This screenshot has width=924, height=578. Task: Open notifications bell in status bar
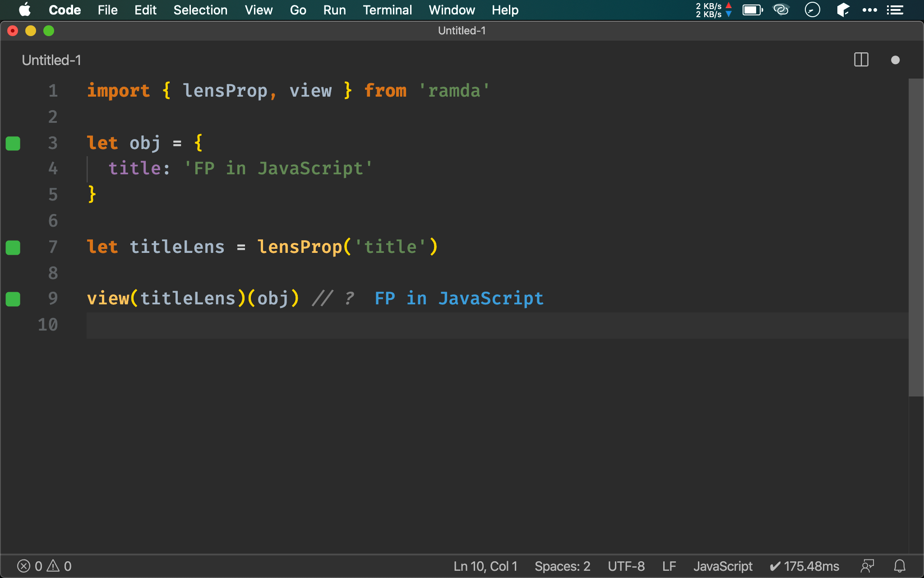coord(900,566)
